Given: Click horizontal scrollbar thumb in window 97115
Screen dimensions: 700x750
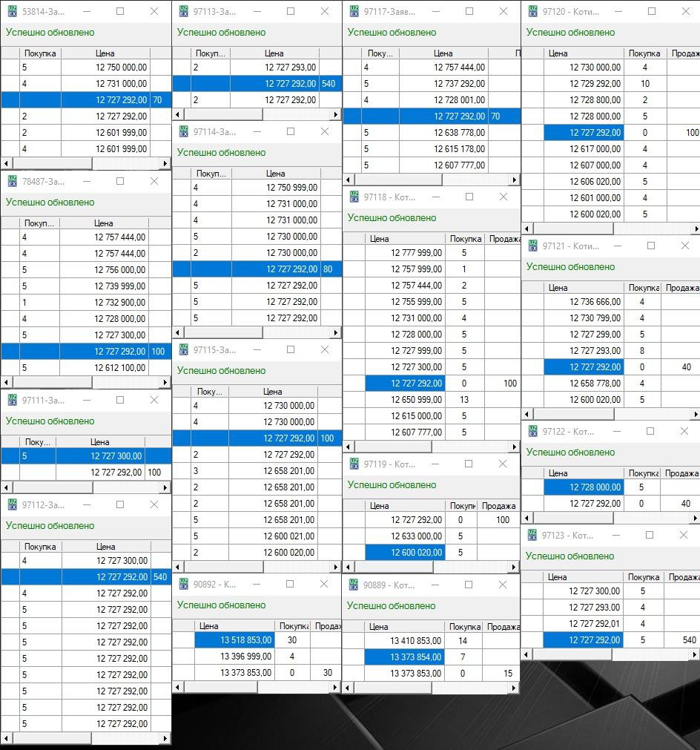Looking at the screenshot, I should tap(222, 568).
